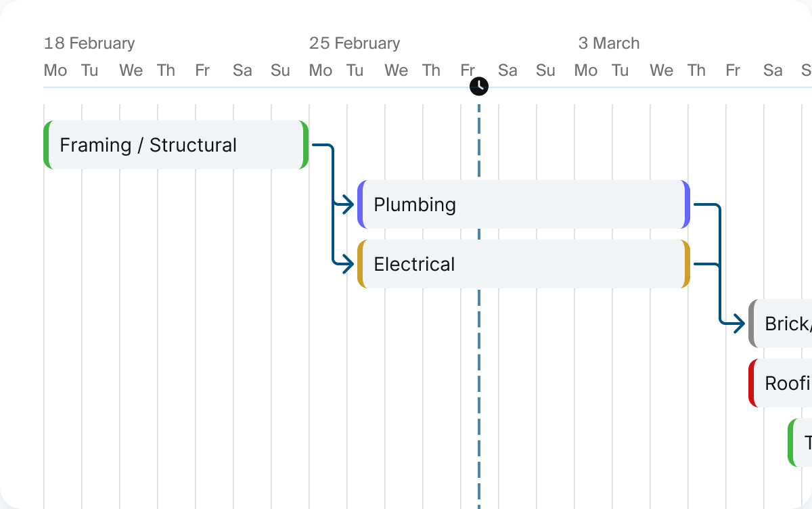Select the Fr column header under the clock marker
The height and width of the screenshot is (509, 812).
[468, 70]
